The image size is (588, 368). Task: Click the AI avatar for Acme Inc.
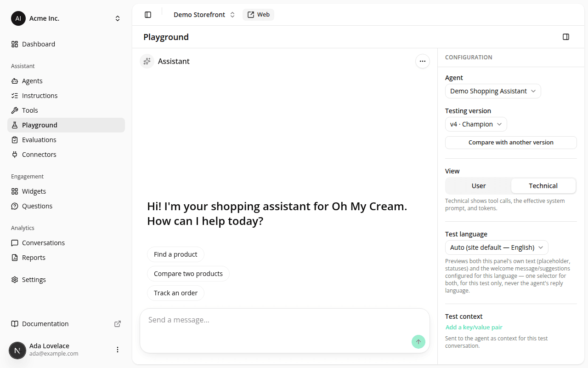(18, 18)
